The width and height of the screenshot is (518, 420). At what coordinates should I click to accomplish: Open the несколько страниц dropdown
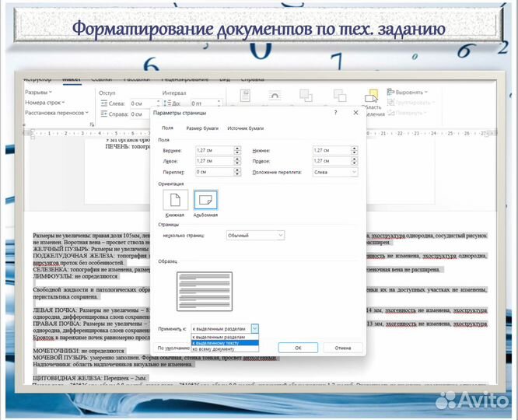click(x=255, y=236)
